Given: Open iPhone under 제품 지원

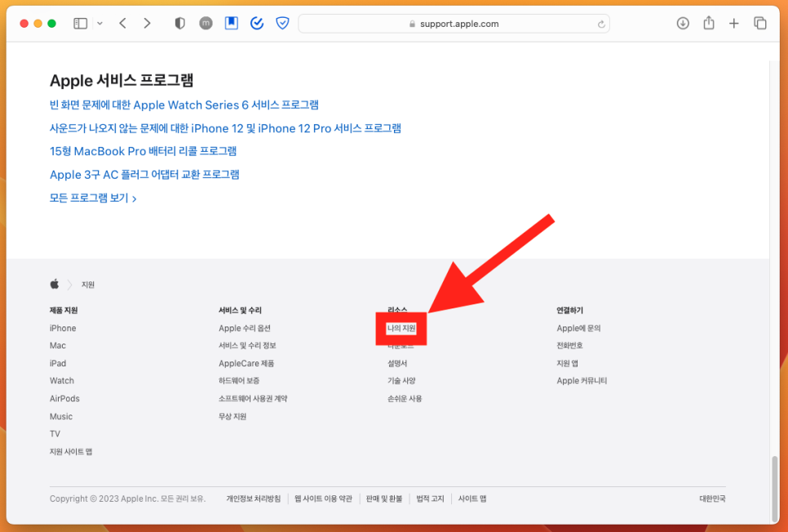Looking at the screenshot, I should 63,328.
